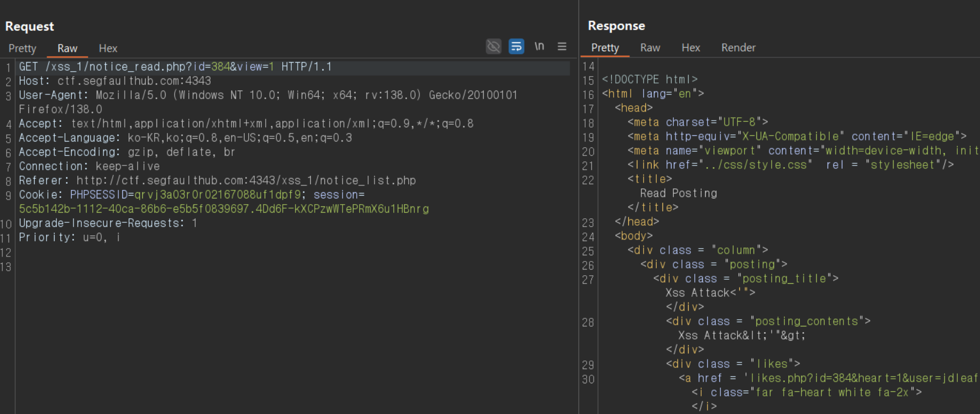Click the Request panel heading

click(30, 26)
